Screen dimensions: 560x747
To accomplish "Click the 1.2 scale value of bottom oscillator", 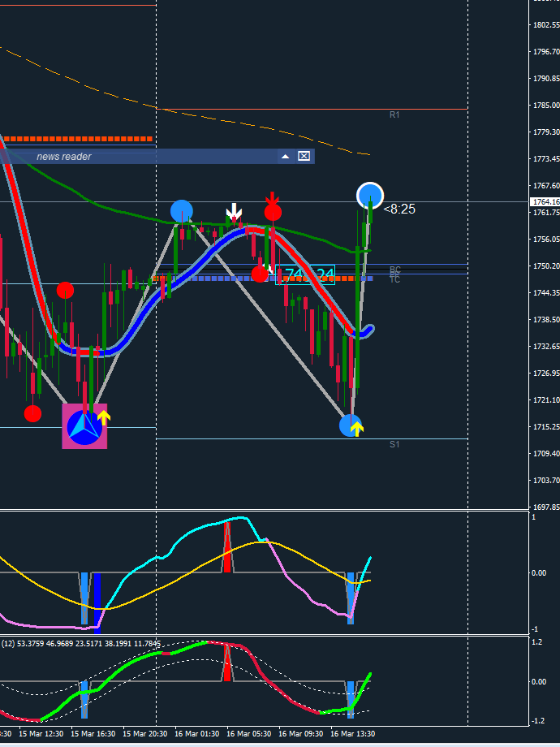I will coord(536,642).
